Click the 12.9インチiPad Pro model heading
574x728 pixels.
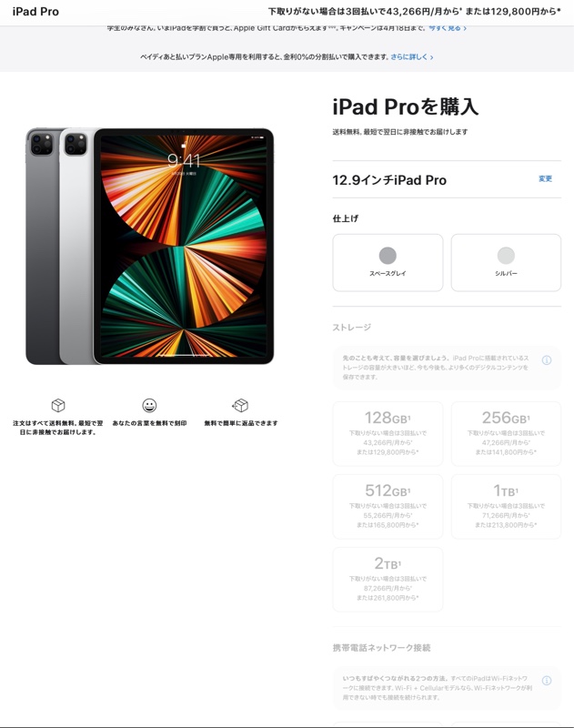[x=389, y=180]
